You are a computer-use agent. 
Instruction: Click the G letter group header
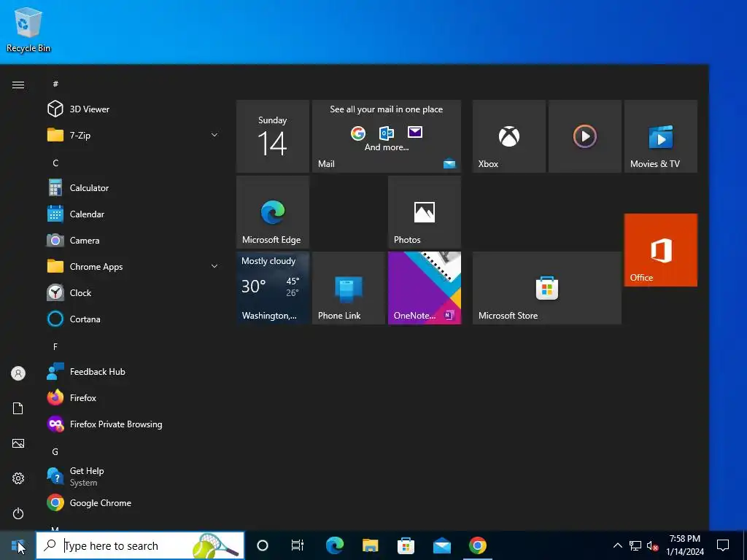pyautogui.click(x=55, y=451)
